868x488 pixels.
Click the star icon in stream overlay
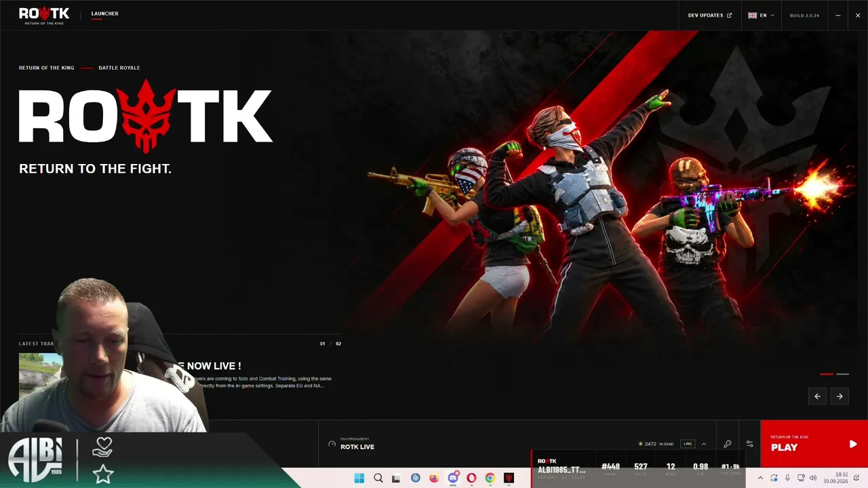click(103, 474)
